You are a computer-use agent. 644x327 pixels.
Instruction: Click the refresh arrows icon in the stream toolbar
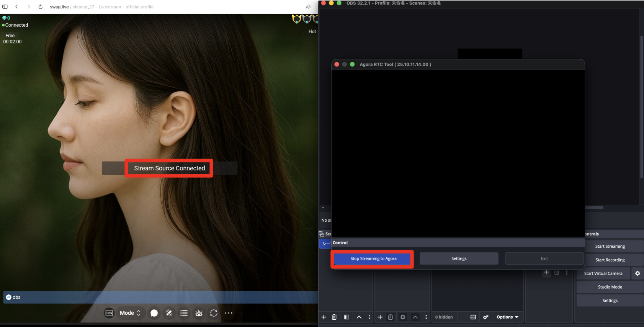click(x=214, y=313)
